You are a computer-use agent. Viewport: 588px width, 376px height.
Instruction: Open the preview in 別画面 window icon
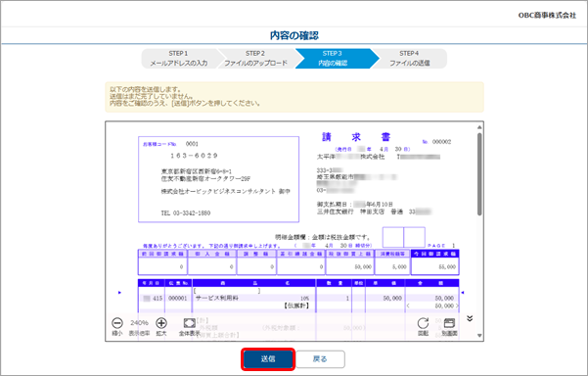click(x=449, y=323)
